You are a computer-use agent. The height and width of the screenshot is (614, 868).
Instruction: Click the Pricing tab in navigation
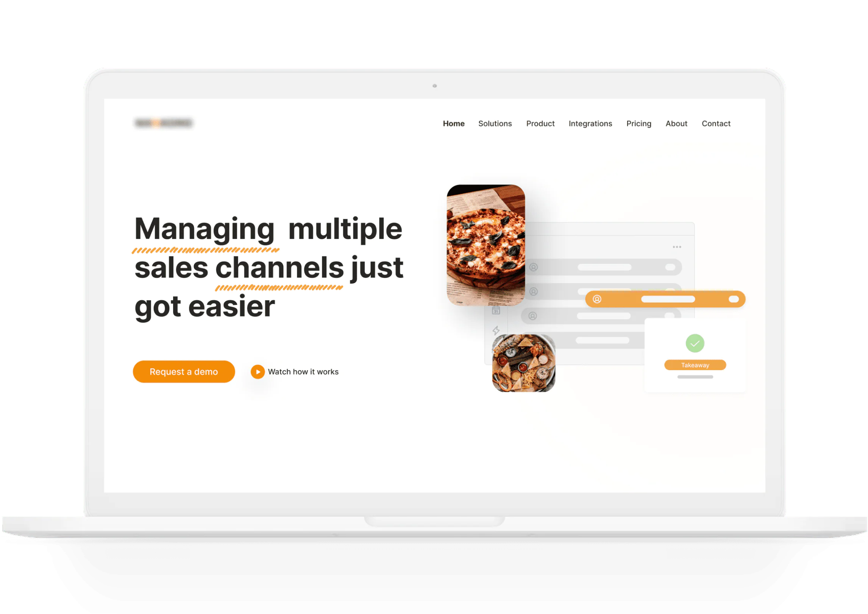click(638, 123)
